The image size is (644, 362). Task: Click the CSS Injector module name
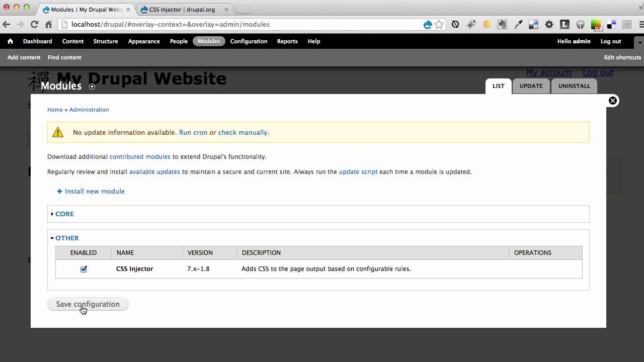(134, 269)
